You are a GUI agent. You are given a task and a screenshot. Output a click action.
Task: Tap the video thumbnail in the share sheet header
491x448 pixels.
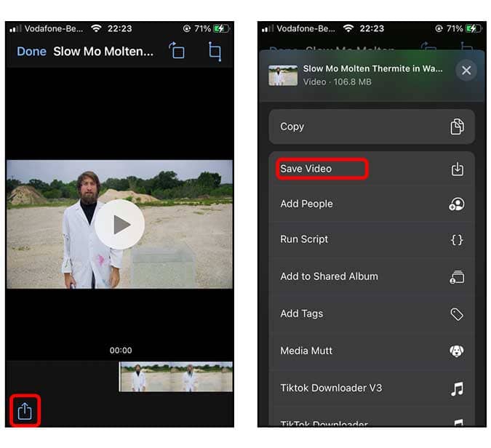tap(283, 76)
